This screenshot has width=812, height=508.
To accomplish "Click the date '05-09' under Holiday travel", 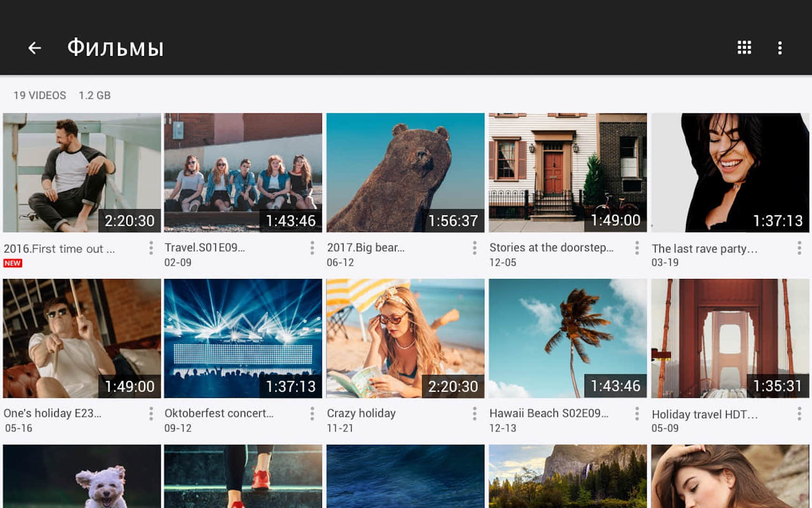I will tap(665, 428).
